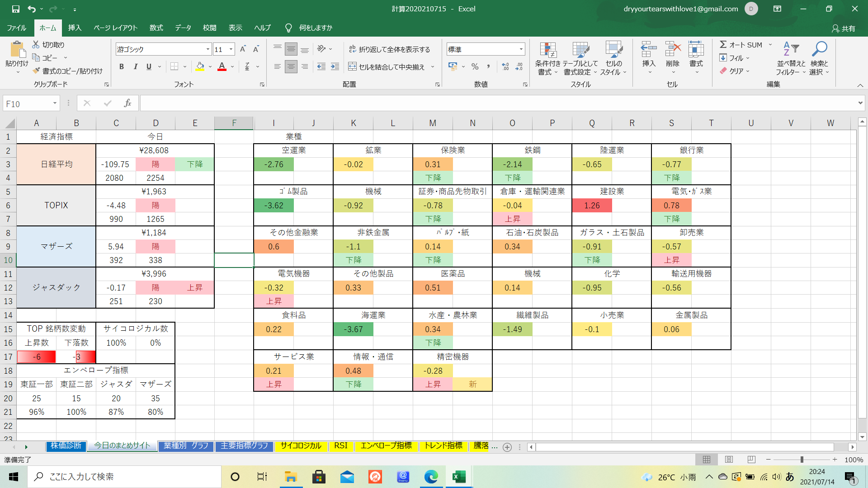
Task: Click the Borders icon in Font group
Action: tap(174, 67)
